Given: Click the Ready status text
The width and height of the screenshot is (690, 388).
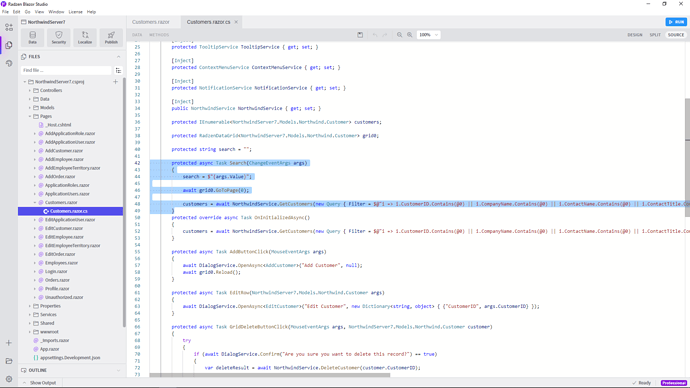Looking at the screenshot, I should [x=645, y=383].
